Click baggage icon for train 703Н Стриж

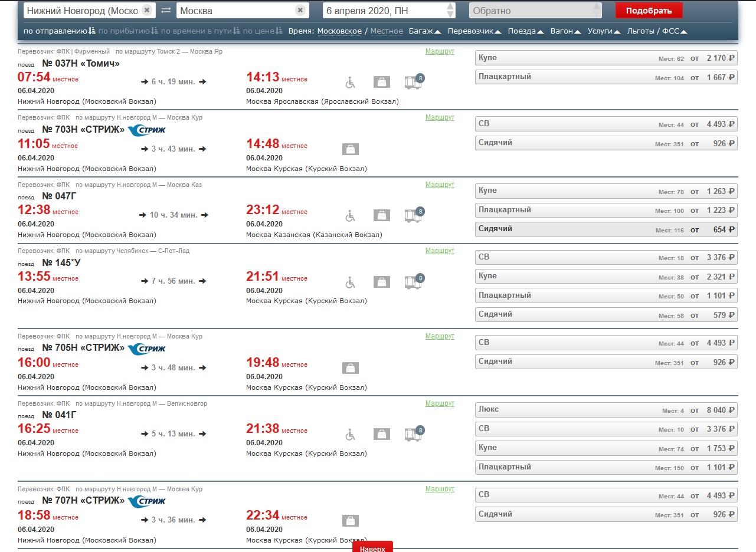pyautogui.click(x=351, y=149)
